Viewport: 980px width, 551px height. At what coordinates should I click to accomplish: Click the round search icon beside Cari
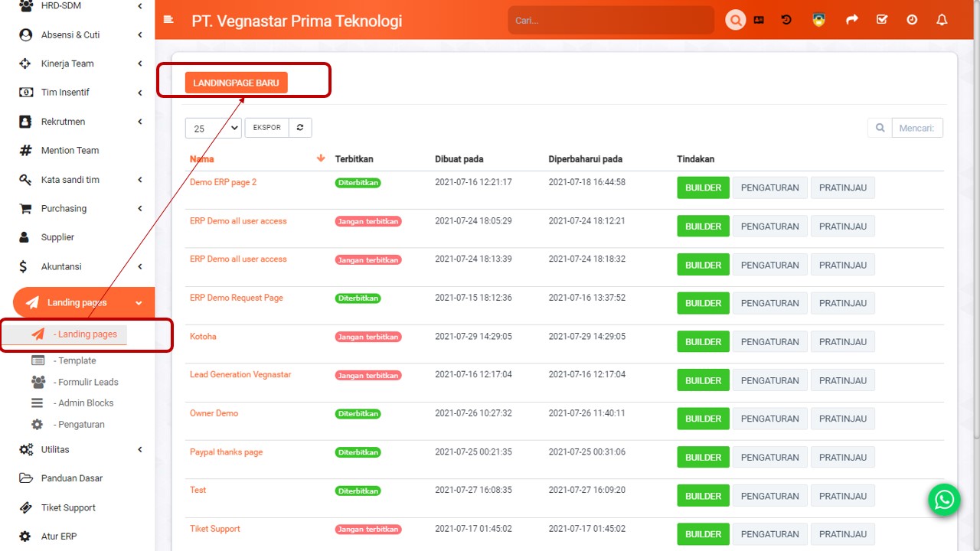point(735,21)
